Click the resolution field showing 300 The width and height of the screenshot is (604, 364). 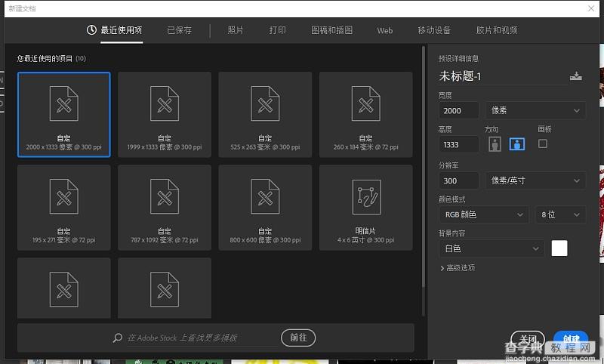458,180
